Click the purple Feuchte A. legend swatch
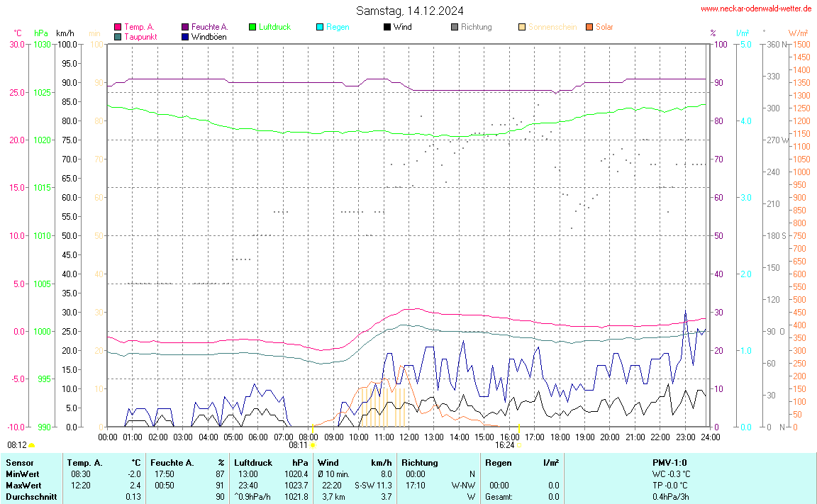The image size is (817, 504). 185,27
